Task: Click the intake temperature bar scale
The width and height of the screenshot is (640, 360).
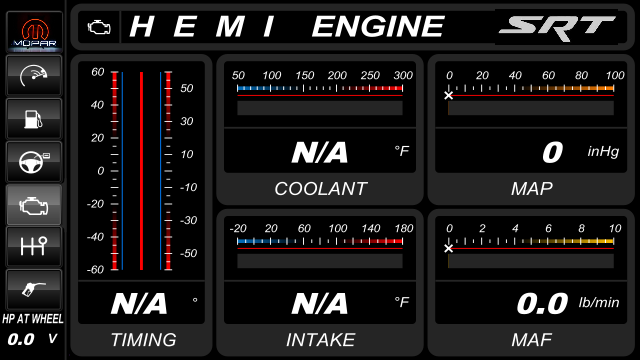Action: tap(320, 241)
